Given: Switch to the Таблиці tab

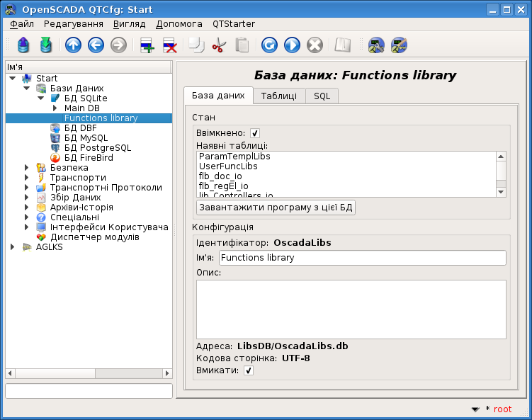Looking at the screenshot, I should pos(279,96).
